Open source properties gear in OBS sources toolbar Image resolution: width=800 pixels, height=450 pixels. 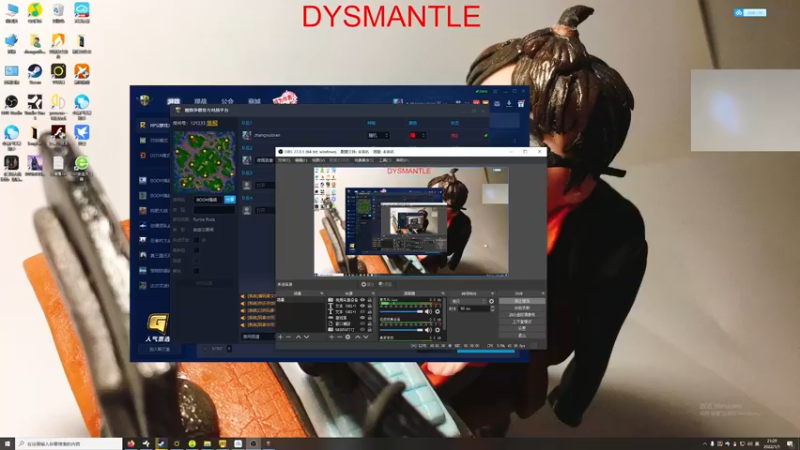[x=348, y=337]
